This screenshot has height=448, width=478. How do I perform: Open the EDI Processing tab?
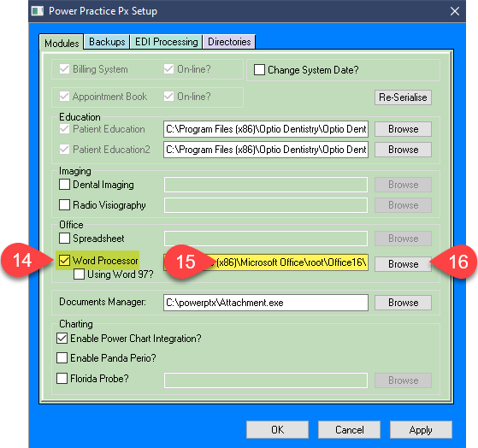point(167,42)
